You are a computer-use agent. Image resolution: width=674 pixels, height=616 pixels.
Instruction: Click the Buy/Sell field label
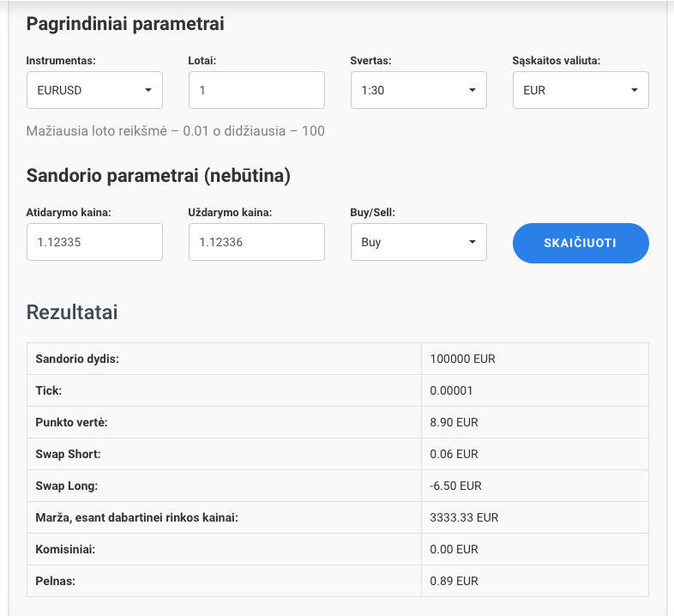[372, 213]
